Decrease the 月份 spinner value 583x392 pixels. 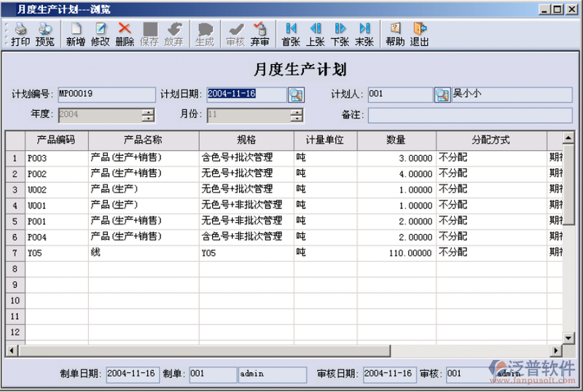(x=296, y=119)
